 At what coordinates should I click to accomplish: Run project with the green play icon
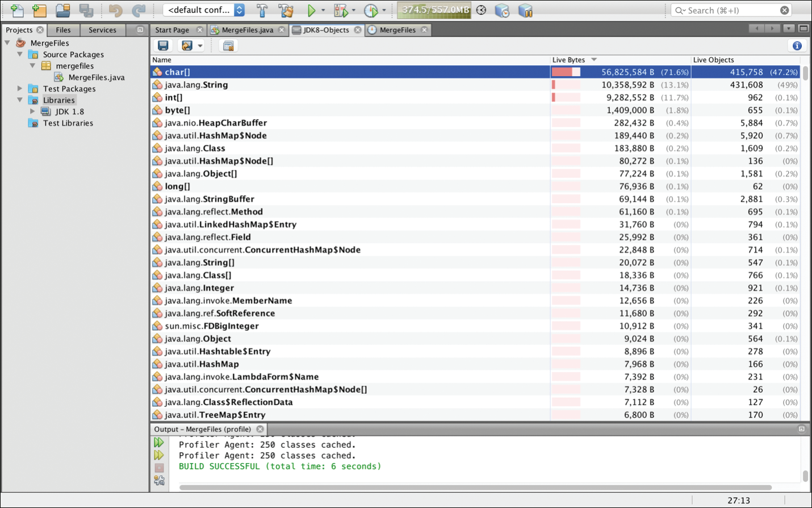point(311,10)
